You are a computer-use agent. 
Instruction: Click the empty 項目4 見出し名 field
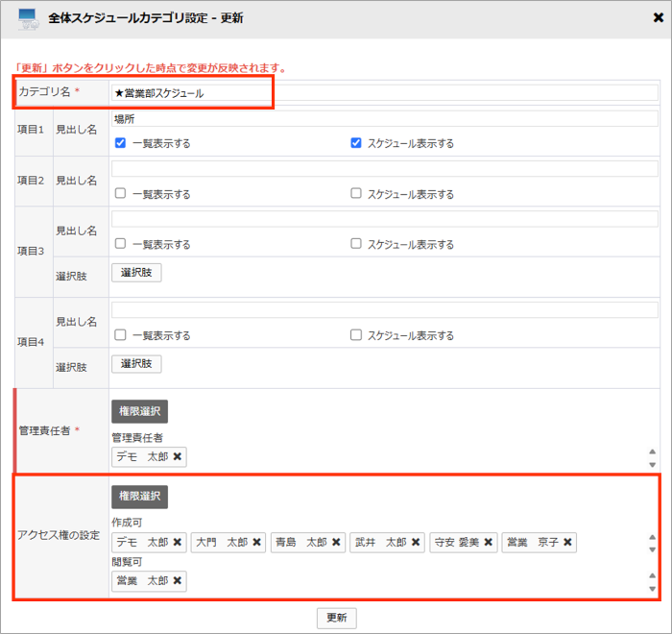(x=384, y=309)
